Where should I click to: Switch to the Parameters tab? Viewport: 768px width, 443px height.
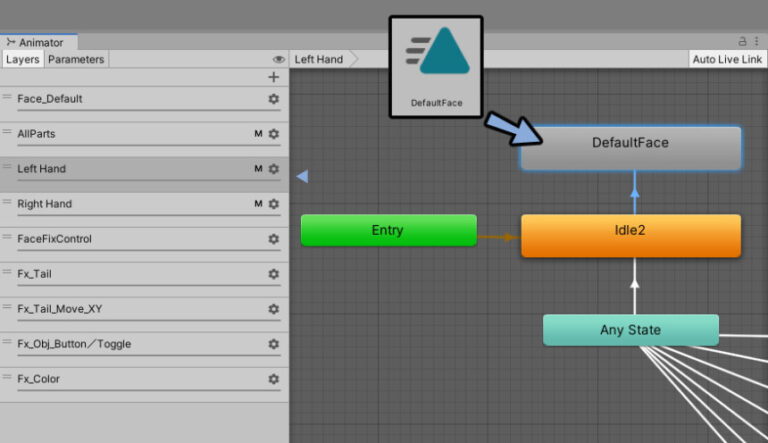point(76,60)
